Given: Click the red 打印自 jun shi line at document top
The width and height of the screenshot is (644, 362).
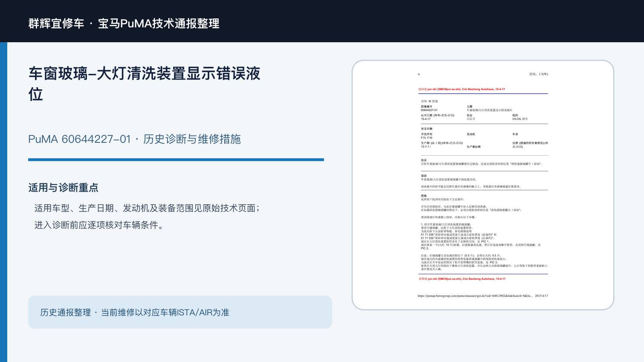Looking at the screenshot, I should [x=462, y=89].
